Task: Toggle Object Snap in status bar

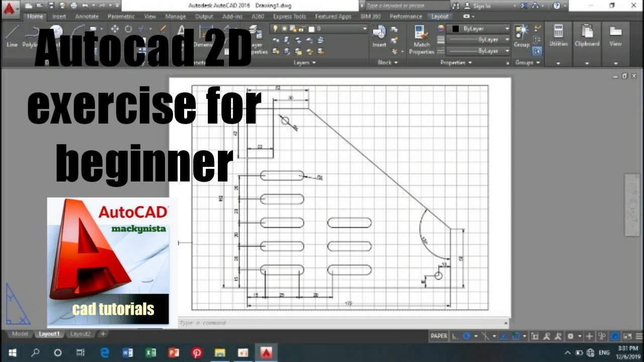Action: 516,336
